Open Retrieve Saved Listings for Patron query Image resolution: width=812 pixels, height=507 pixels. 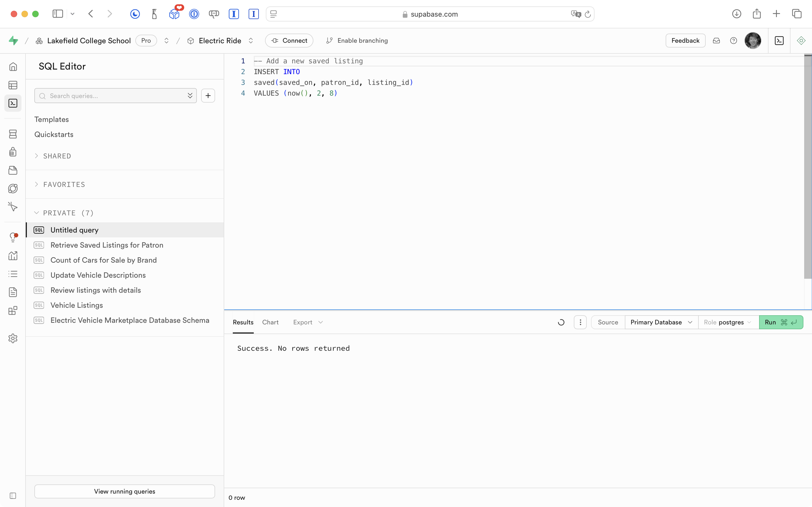pos(107,245)
